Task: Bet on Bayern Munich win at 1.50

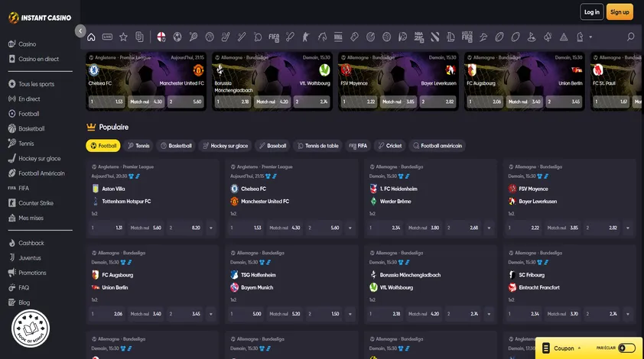Action: pos(324,314)
